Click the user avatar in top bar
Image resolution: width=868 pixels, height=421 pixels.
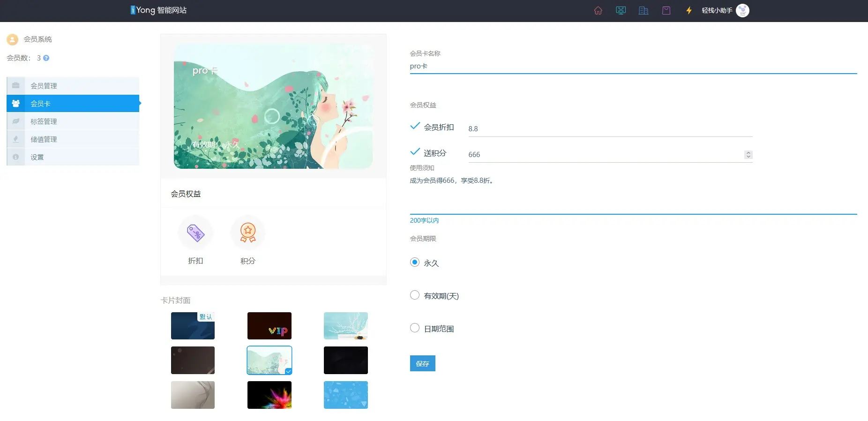tap(742, 10)
